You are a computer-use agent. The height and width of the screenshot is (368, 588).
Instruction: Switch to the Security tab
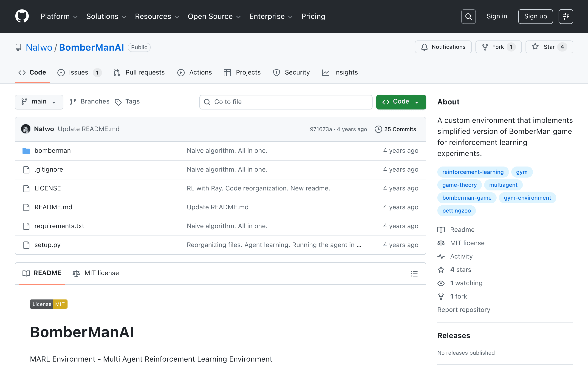click(291, 72)
